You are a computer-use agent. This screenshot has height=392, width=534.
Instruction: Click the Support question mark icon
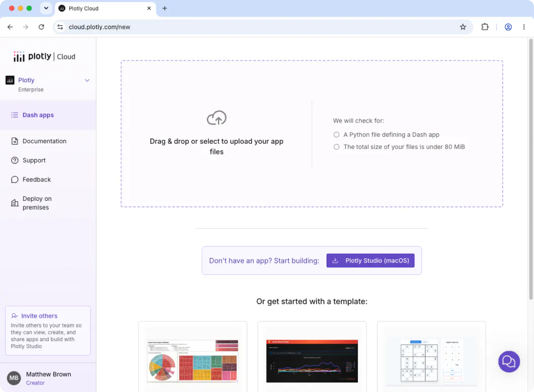click(x=15, y=160)
